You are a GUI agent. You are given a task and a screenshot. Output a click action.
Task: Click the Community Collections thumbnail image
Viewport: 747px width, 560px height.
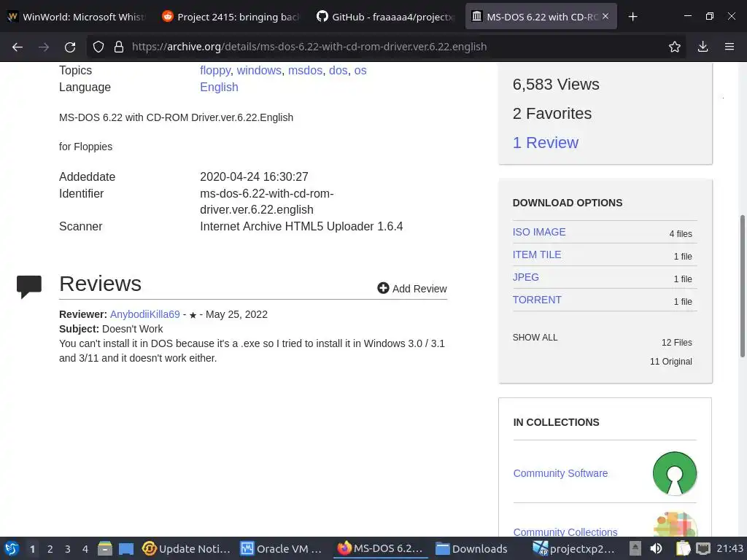[675, 524]
